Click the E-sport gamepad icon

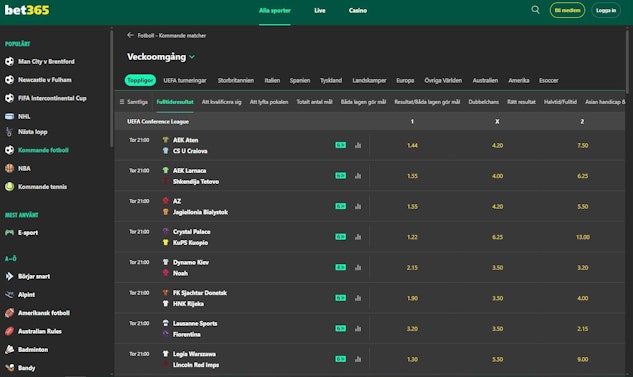(x=9, y=232)
